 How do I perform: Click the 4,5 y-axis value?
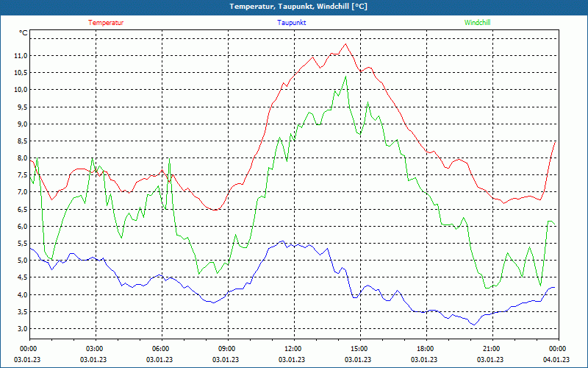click(x=22, y=277)
